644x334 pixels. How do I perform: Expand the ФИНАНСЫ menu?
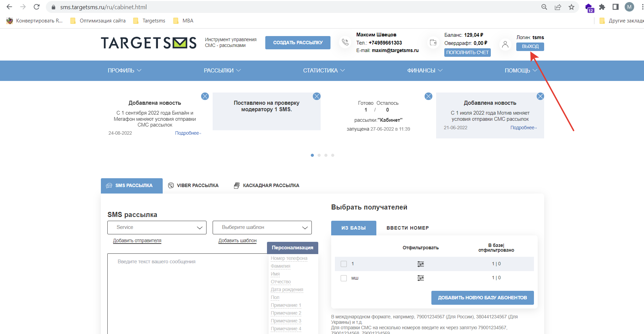[425, 70]
